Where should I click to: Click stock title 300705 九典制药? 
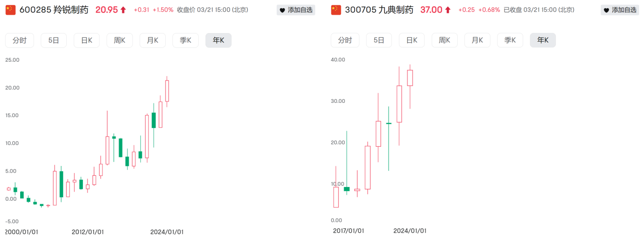[379, 10]
